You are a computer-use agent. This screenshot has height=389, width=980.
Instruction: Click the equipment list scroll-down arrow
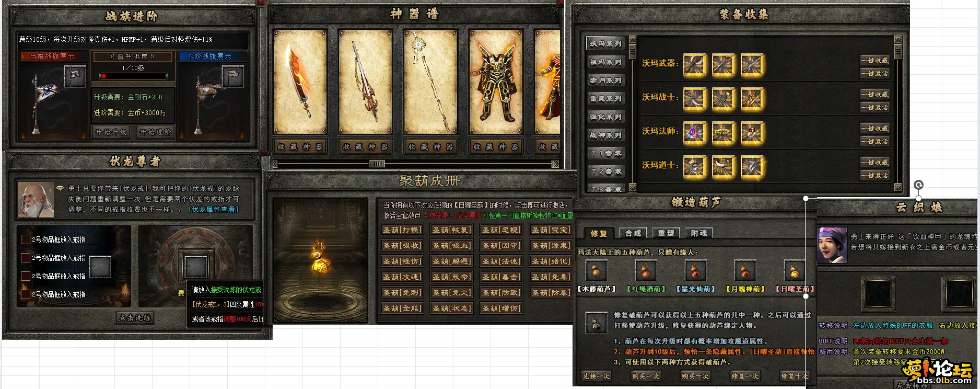(x=898, y=187)
